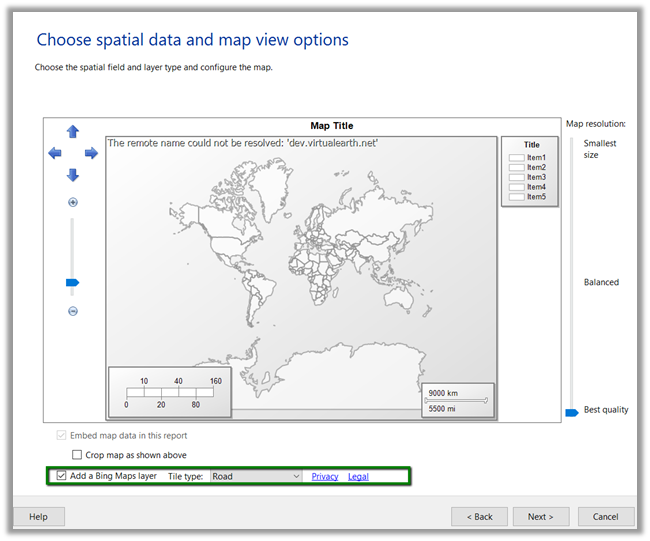This screenshot has width=650, height=541.
Task: Click the Help button
Action: [39, 517]
